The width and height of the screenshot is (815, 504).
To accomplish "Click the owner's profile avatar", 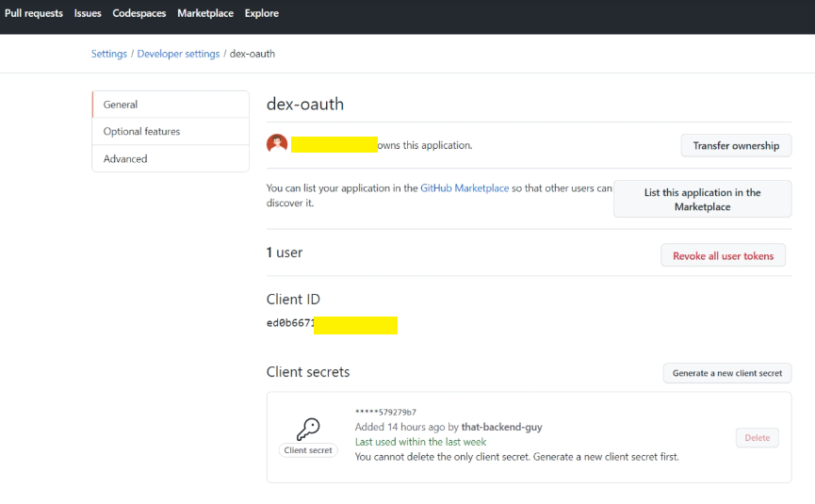I will pos(277,144).
